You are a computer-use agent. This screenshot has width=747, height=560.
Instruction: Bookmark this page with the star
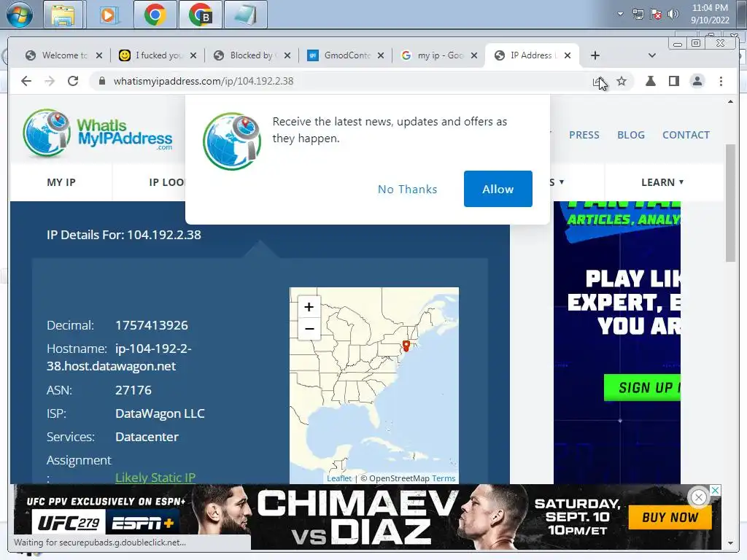pos(622,81)
